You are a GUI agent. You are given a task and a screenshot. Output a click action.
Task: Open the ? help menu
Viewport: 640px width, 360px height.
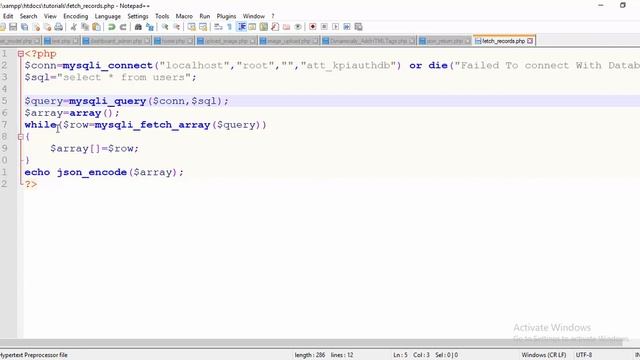[273, 16]
